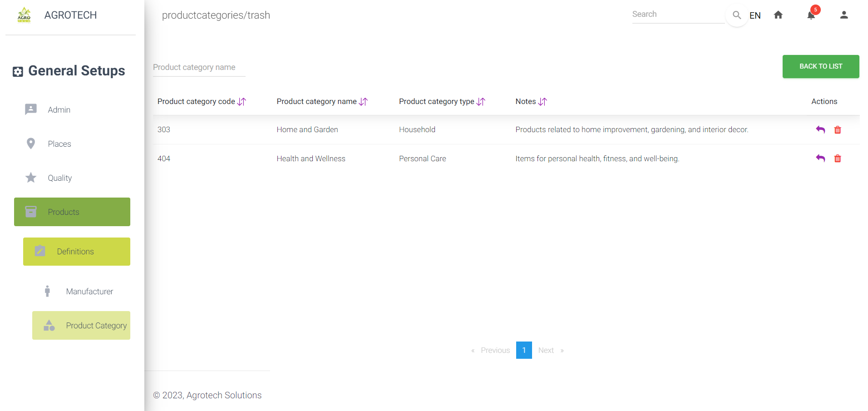Collapse the Products sidebar section
The height and width of the screenshot is (411, 868).
point(72,212)
